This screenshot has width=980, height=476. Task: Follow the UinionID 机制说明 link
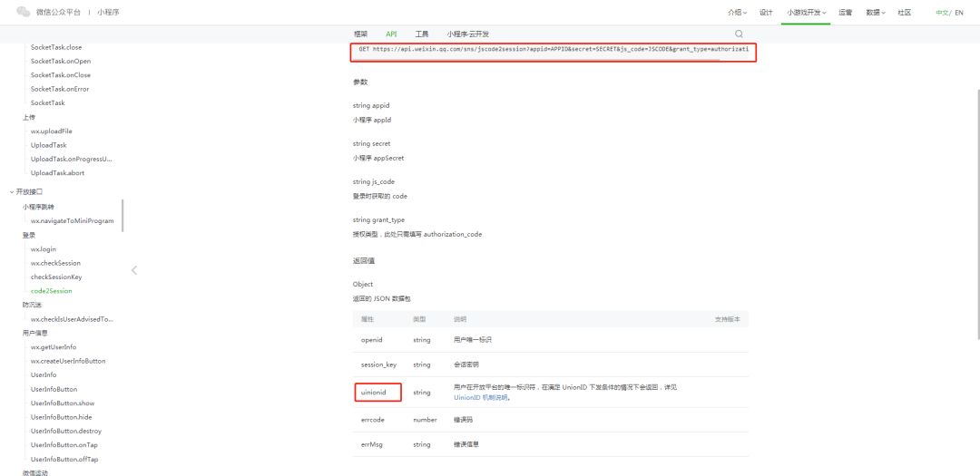pyautogui.click(x=481, y=398)
